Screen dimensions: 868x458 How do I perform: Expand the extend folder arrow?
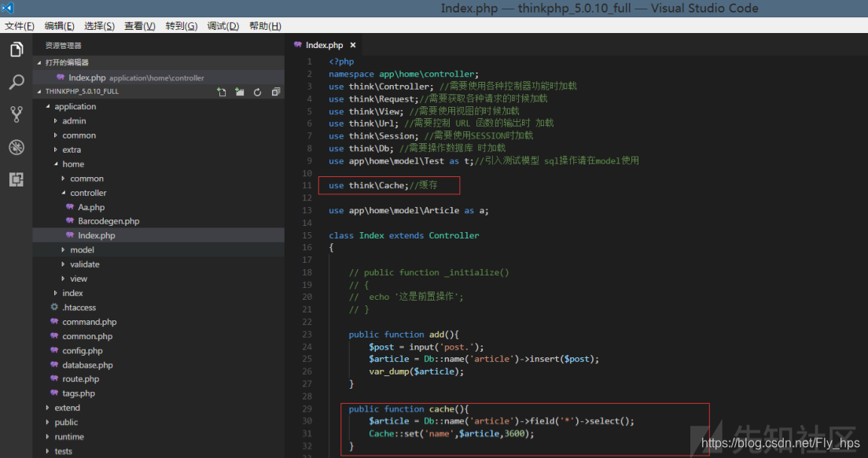tap(48, 408)
